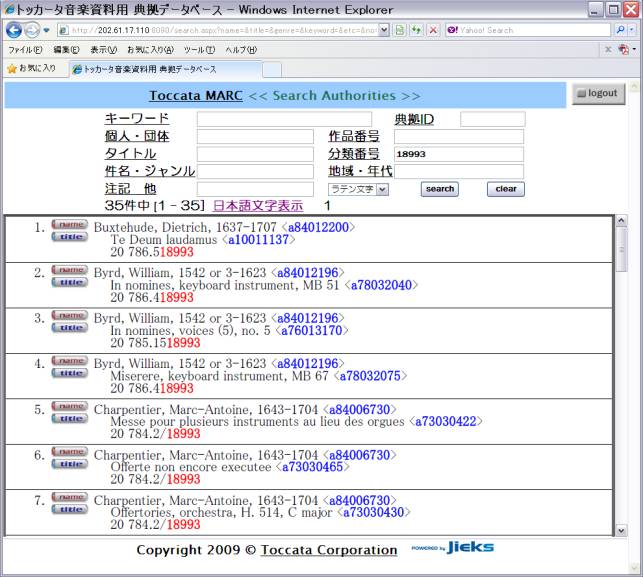Image resolution: width=643 pixels, height=577 pixels.
Task: Open authority link a10011137
Action: [258, 239]
